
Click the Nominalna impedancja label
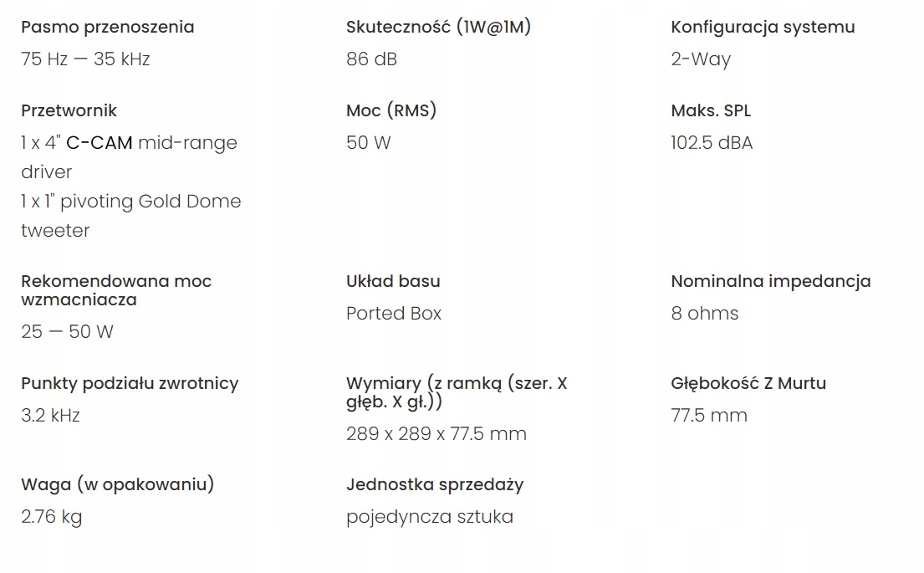point(771,281)
